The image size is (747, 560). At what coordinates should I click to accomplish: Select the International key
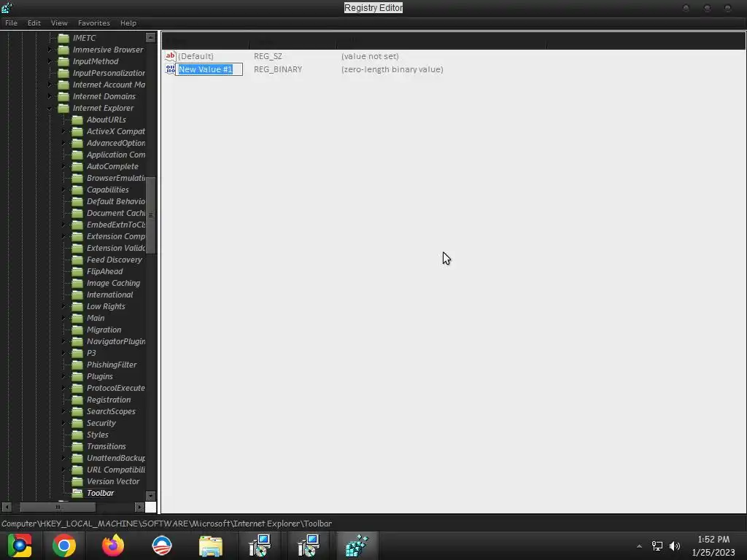(x=109, y=295)
